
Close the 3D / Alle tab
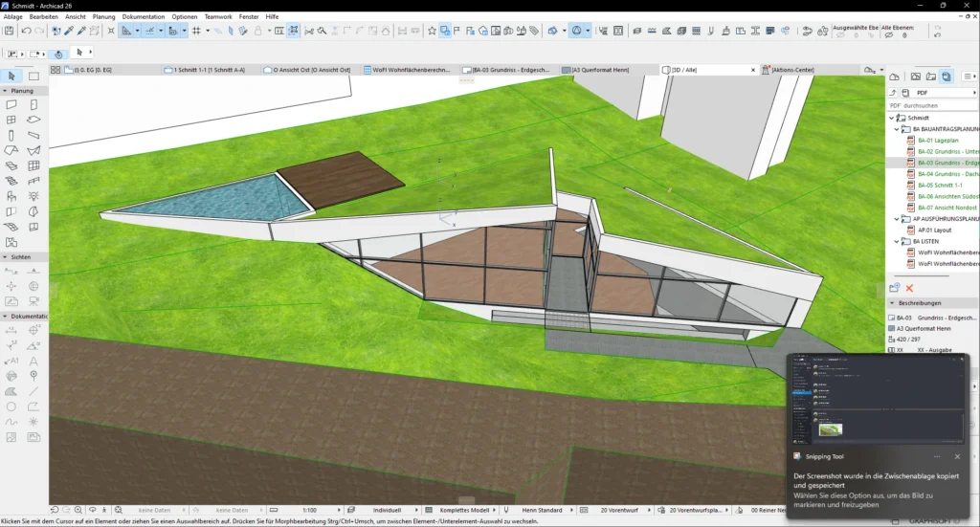click(752, 70)
